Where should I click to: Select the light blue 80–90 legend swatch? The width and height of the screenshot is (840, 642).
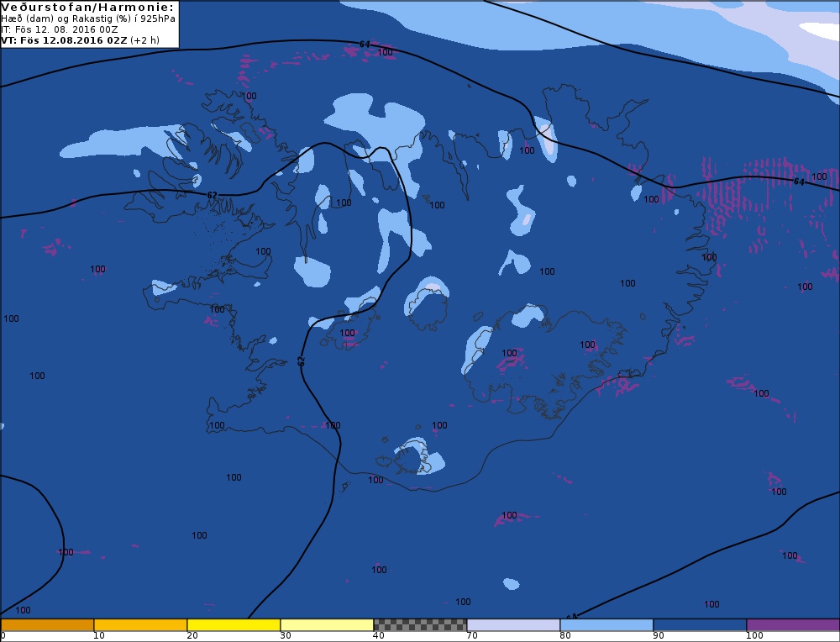click(606, 625)
